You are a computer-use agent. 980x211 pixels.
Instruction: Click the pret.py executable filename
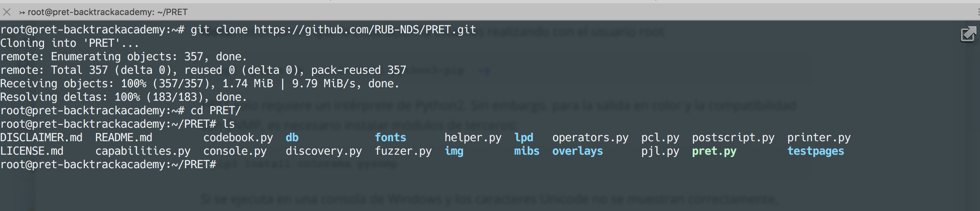(714, 152)
